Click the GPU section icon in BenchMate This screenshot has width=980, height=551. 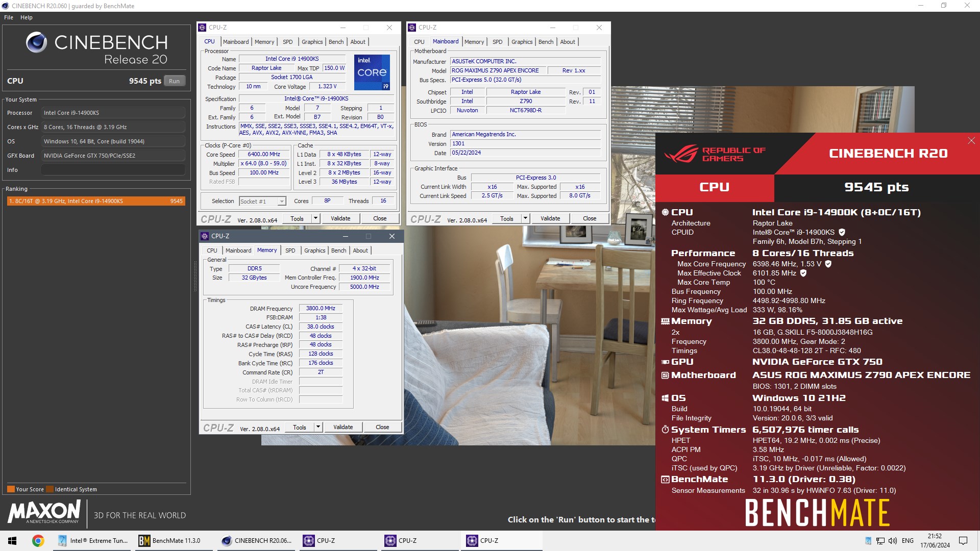[x=665, y=362]
